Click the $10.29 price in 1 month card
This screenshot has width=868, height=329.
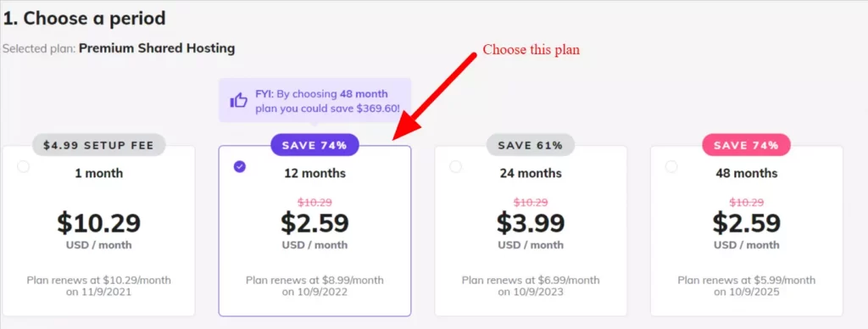[98, 223]
